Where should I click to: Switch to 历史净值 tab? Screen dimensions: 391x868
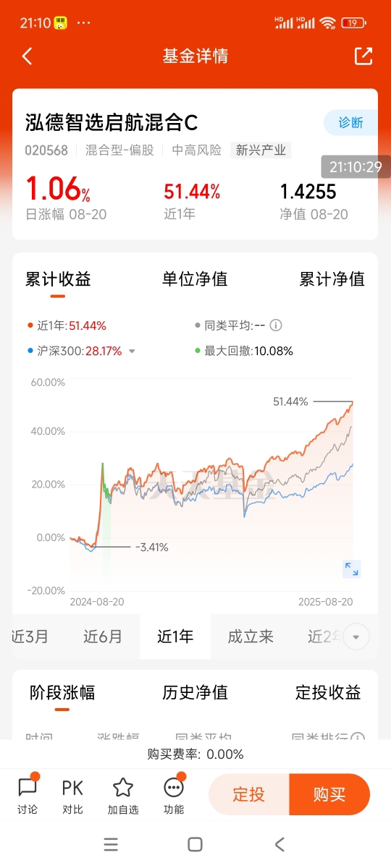(195, 693)
